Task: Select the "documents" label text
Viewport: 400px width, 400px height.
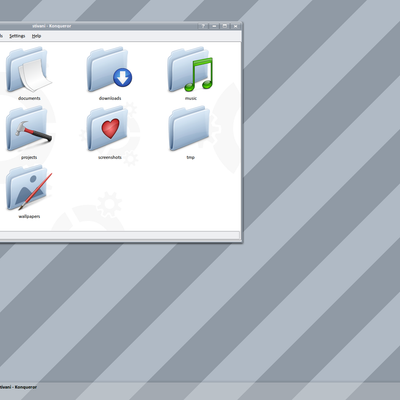Action: pos(29,98)
